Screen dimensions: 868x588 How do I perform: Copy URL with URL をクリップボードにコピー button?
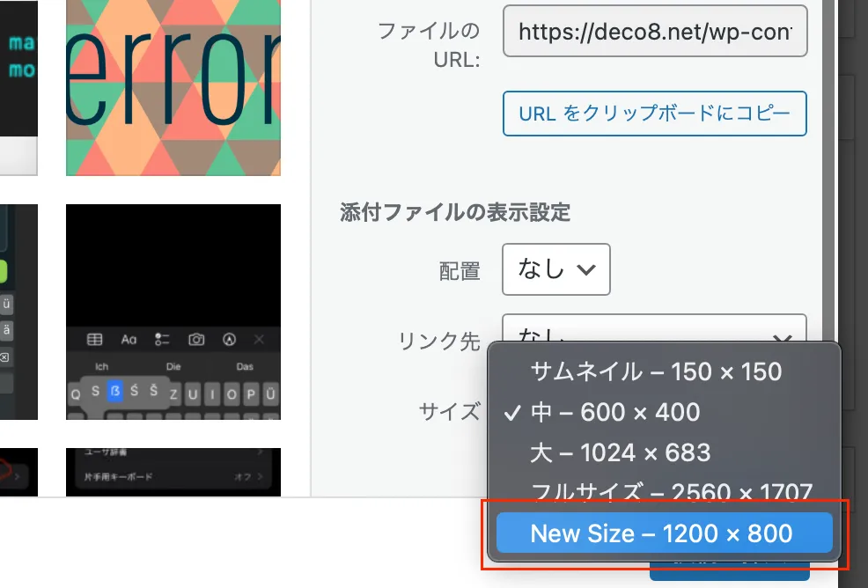(655, 114)
